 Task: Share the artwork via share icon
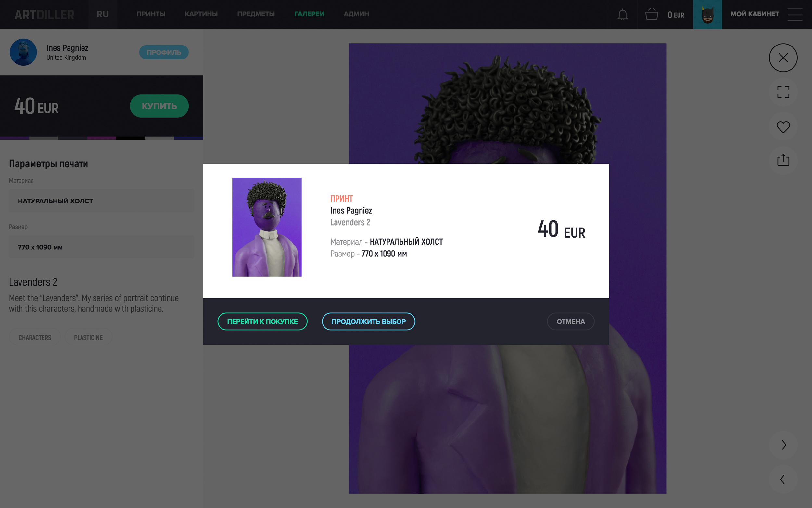[x=783, y=160]
